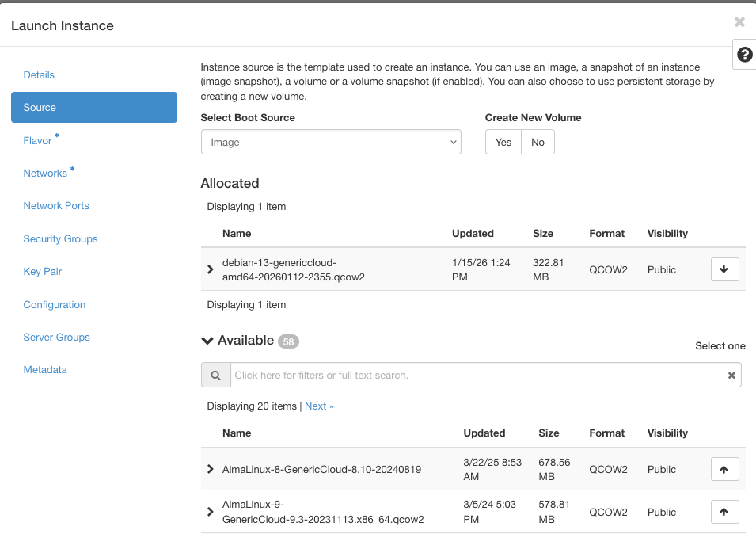Switch to the Flavor step

tap(37, 140)
